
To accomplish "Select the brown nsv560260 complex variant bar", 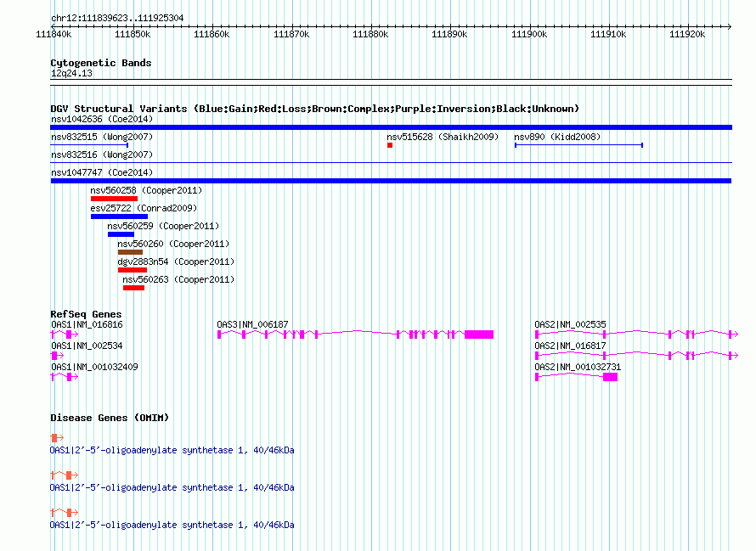I will (x=130, y=252).
